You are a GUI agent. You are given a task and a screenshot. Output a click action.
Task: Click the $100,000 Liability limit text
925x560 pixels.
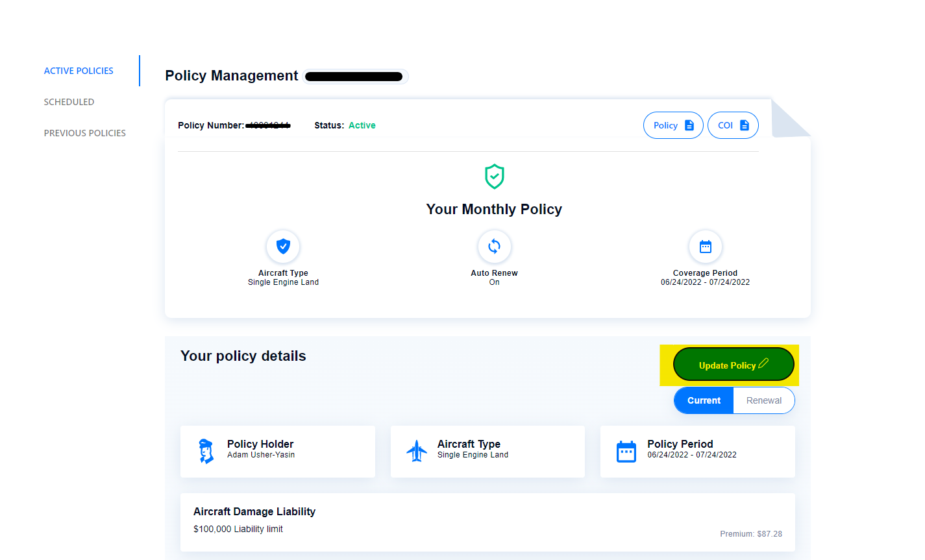point(238,529)
